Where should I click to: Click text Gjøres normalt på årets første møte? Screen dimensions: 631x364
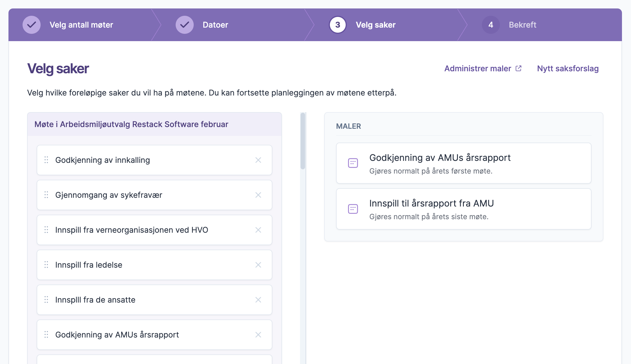click(431, 171)
